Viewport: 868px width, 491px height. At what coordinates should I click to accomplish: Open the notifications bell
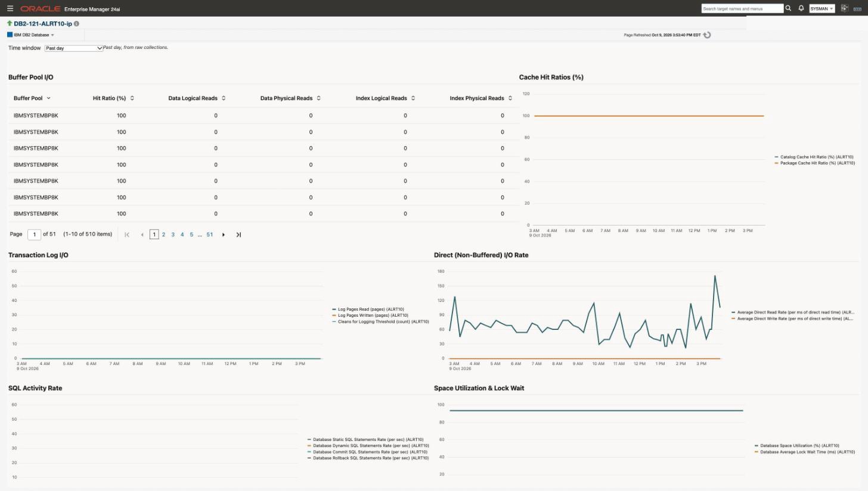tap(801, 8)
